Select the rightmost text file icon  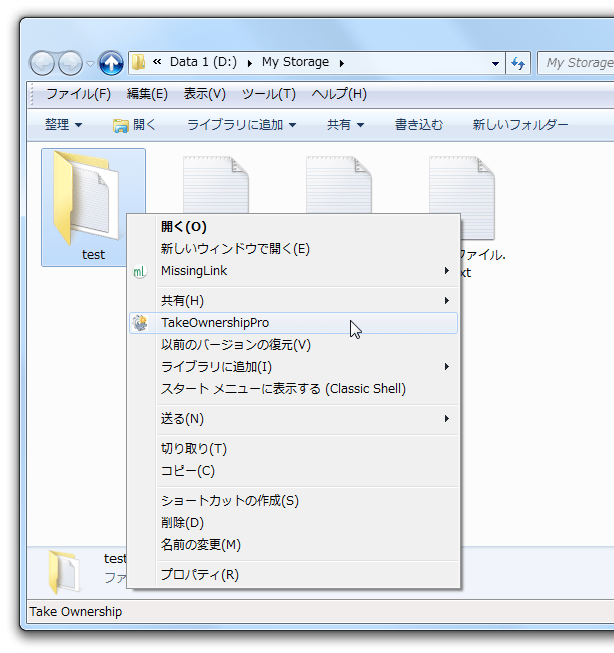click(x=462, y=197)
